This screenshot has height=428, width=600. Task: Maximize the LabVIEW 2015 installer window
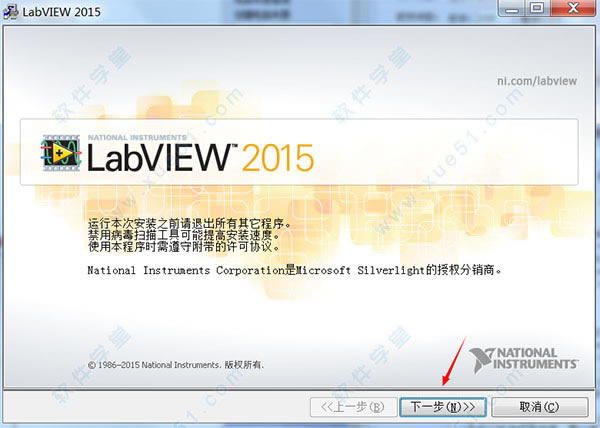pyautogui.click(x=538, y=8)
